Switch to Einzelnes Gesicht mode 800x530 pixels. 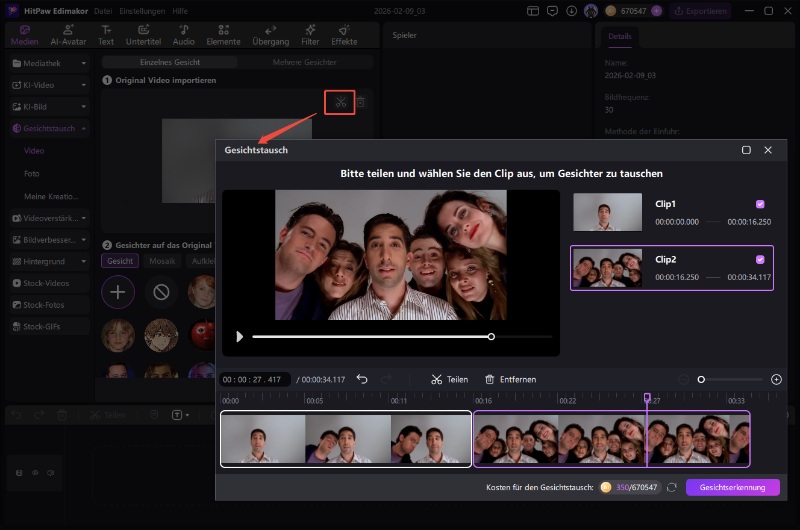coord(170,62)
